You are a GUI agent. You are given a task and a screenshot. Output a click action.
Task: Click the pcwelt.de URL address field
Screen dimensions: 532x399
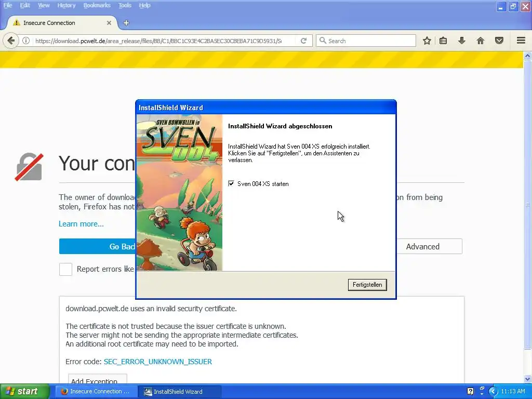tap(159, 41)
